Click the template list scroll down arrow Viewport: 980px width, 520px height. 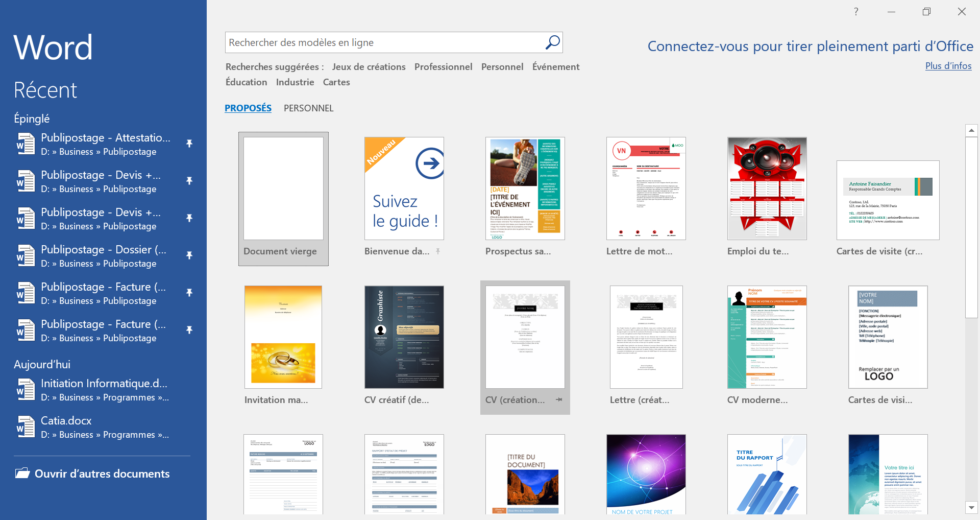[971, 508]
